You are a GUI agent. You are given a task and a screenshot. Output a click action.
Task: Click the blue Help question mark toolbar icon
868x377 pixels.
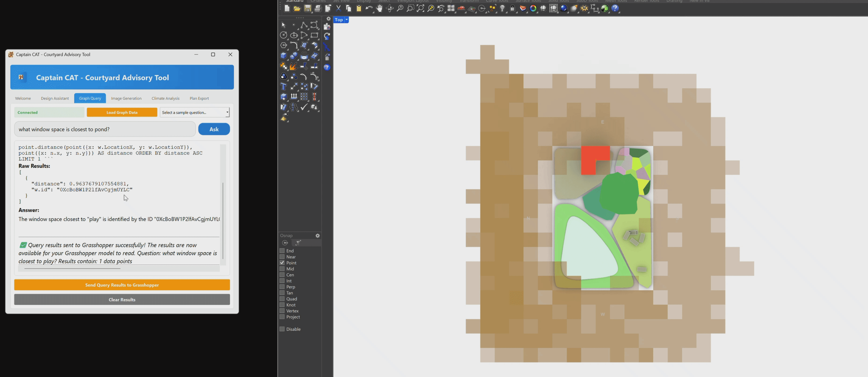615,9
